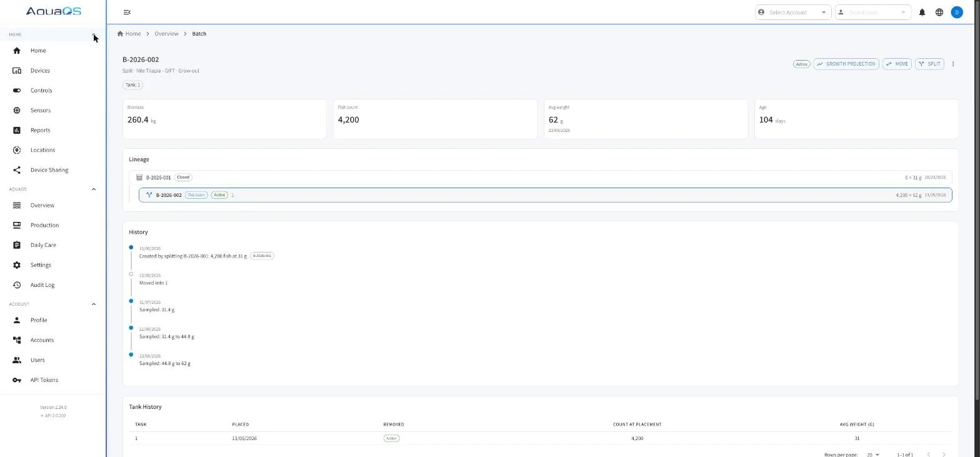Screen dimensions: 980x457
Task: Open Settings in the sidebar menu
Action: [x=52, y=265]
